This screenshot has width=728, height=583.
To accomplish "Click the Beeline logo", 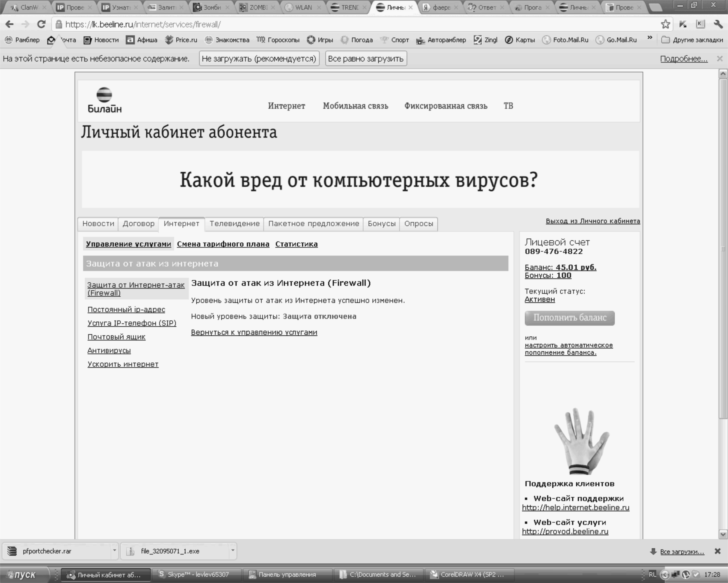I will [x=105, y=100].
